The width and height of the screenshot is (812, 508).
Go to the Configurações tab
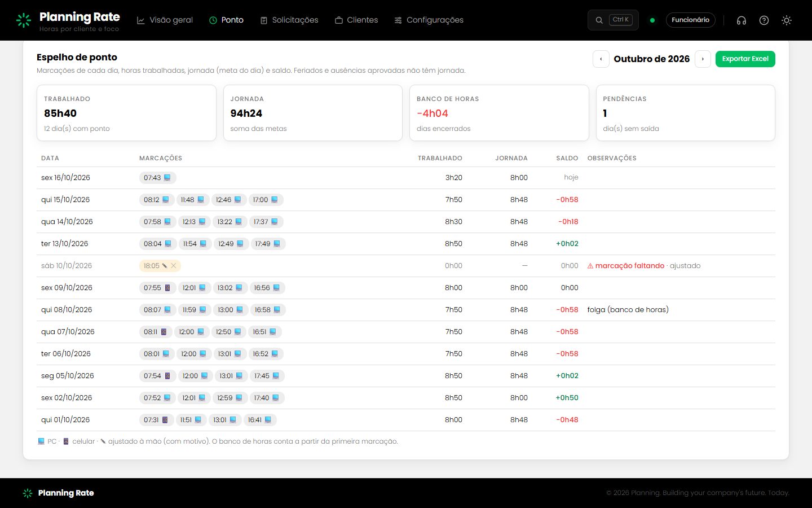(x=429, y=20)
